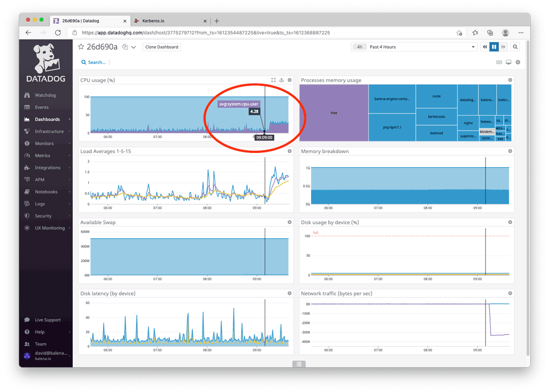Screen dimensions: 549x392
Task: Click the Clone Dashboard button
Action: click(x=162, y=46)
